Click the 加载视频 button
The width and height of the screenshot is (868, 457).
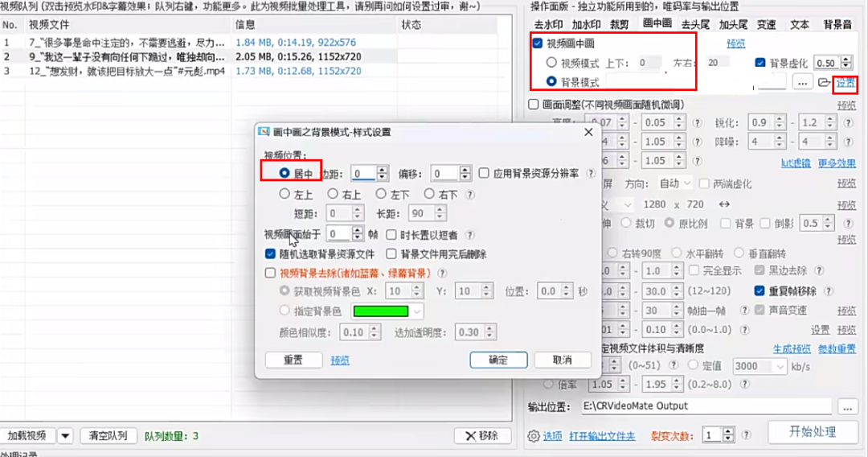(27, 436)
